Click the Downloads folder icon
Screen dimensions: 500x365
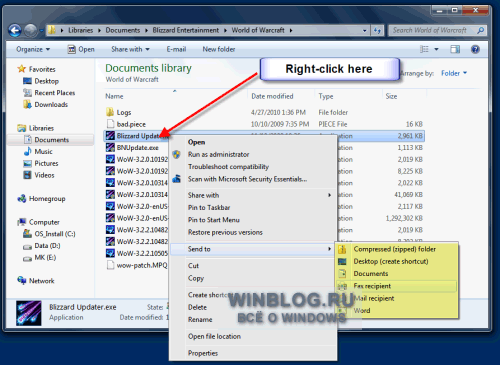(x=27, y=104)
